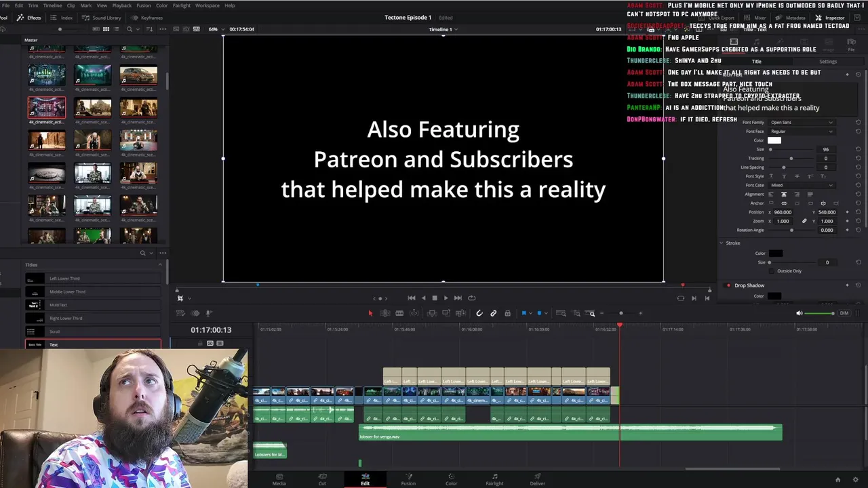Open the Timeline menu
Image resolution: width=868 pixels, height=488 pixels.
(x=52, y=5)
